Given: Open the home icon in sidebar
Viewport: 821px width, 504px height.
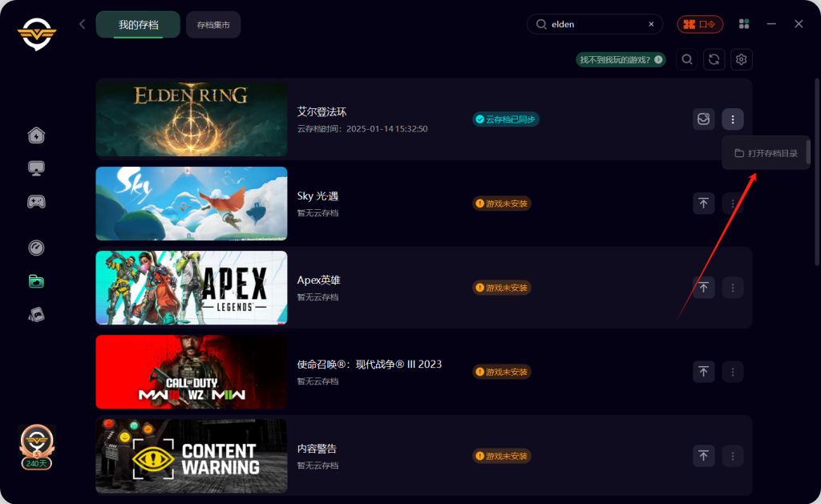Looking at the screenshot, I should coord(36,135).
